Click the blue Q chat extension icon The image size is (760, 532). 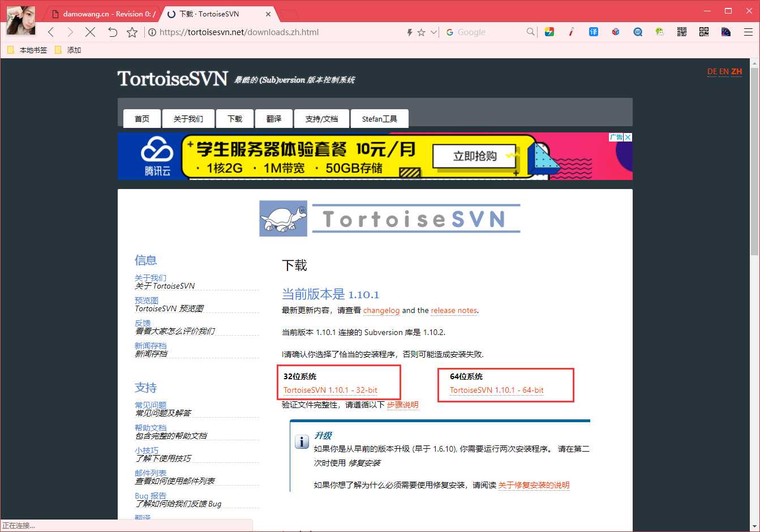pos(638,32)
